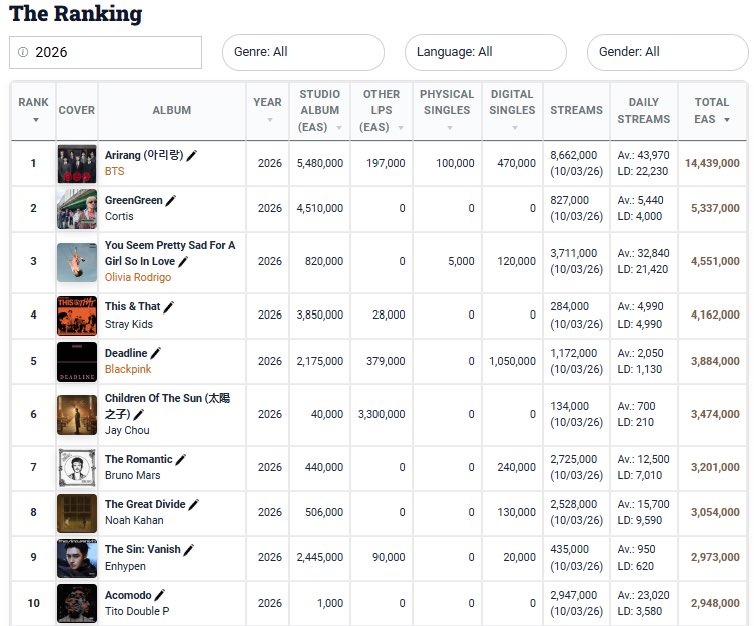Click the pencil icon next to Girl So In Love
The image size is (754, 626).
point(183,262)
